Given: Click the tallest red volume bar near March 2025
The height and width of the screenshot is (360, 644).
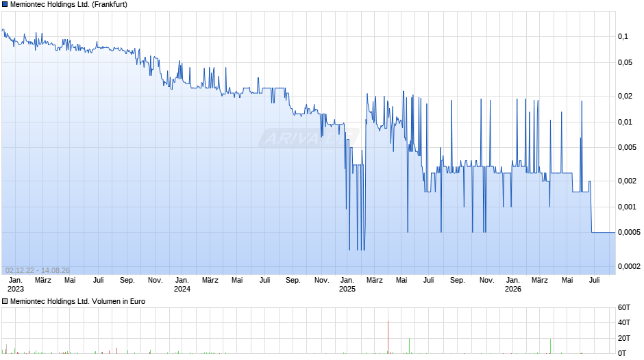Looking at the screenshot, I should tap(388, 337).
